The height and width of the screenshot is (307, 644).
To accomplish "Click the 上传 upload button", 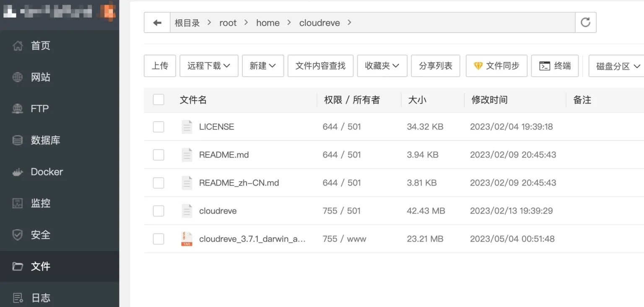I will point(160,66).
